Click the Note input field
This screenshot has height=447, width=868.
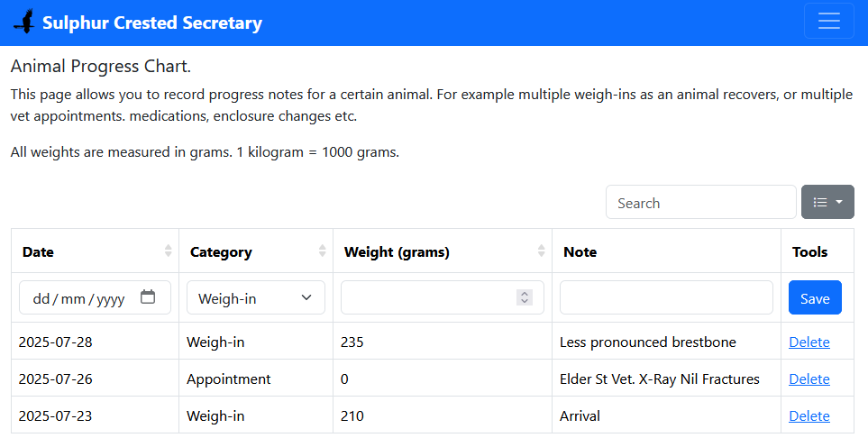pyautogui.click(x=666, y=297)
